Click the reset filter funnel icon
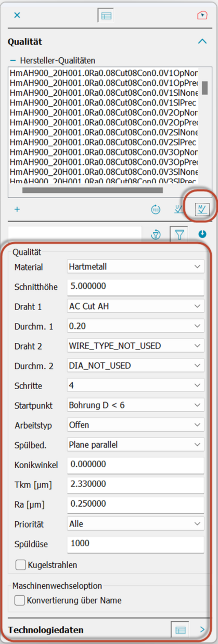The width and height of the screenshot is (218, 644). [x=156, y=235]
